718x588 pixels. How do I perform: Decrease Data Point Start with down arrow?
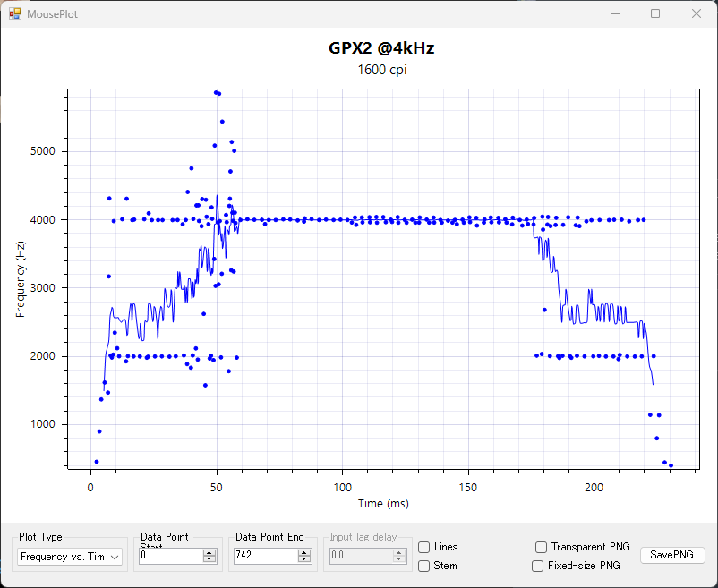209,559
